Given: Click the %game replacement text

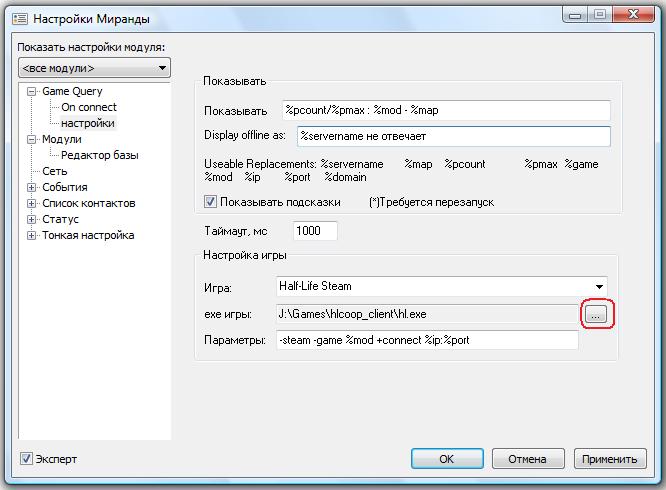Looking at the screenshot, I should 581,164.
